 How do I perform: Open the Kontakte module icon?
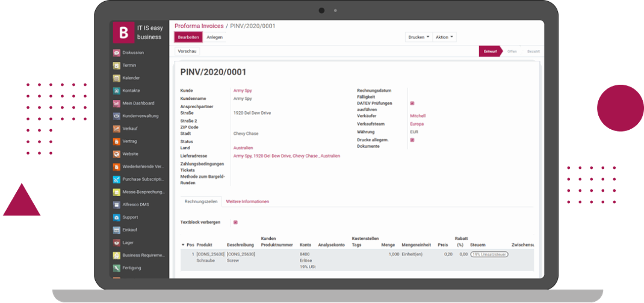(x=117, y=91)
